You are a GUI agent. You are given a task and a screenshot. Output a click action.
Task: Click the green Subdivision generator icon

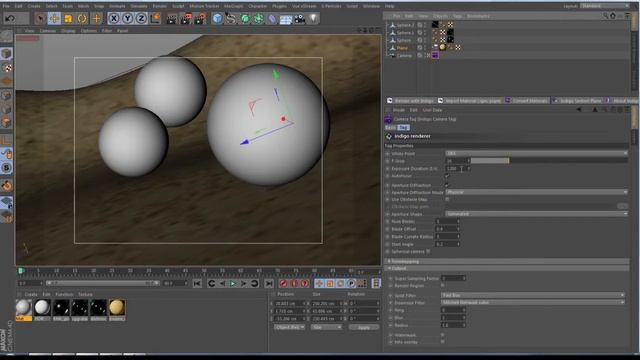coord(245,18)
